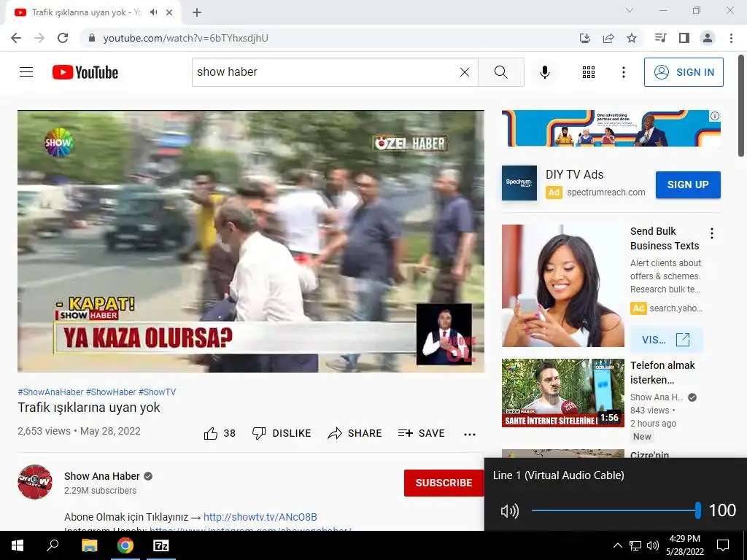The width and height of the screenshot is (747, 560).
Task: Open the tab search chevron
Action: click(x=630, y=10)
